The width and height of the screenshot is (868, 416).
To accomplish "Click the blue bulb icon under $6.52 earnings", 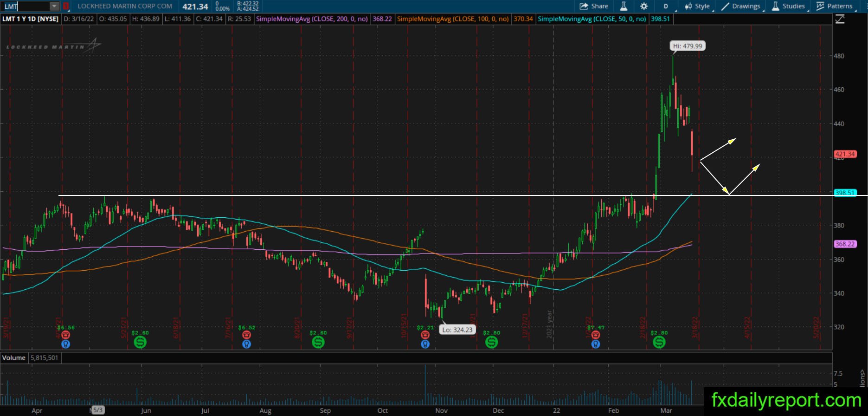I will coord(246,344).
